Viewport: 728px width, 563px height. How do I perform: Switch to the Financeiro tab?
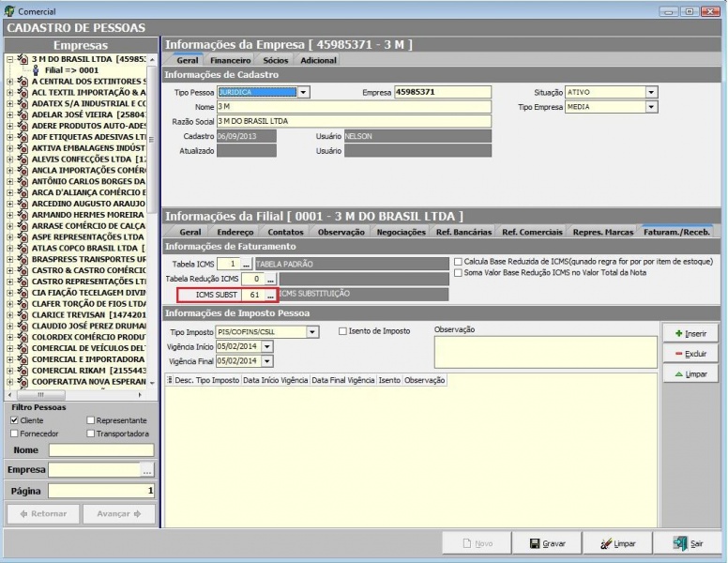230,60
